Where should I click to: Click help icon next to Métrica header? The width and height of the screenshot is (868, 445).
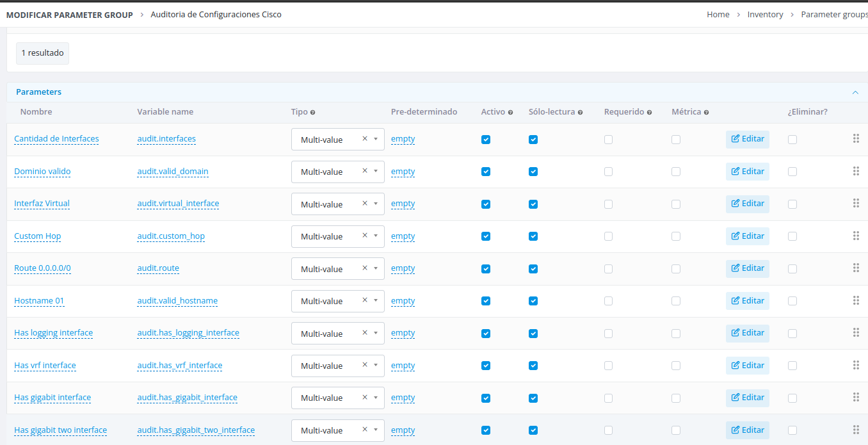click(x=706, y=113)
